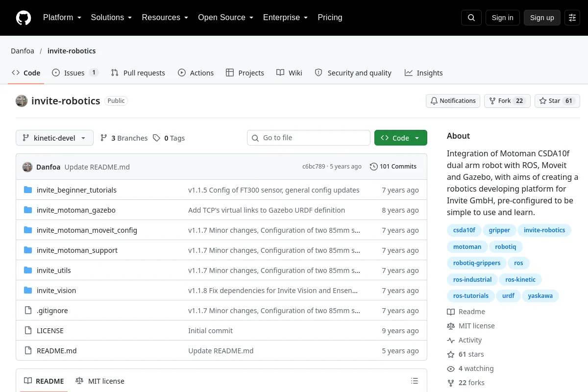Click the Go to file search field

(309, 138)
